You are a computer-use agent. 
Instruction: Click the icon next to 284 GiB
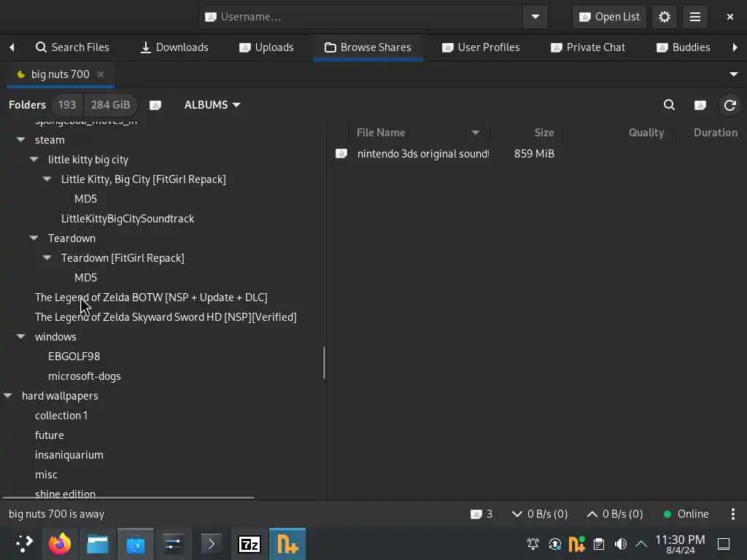tap(155, 105)
